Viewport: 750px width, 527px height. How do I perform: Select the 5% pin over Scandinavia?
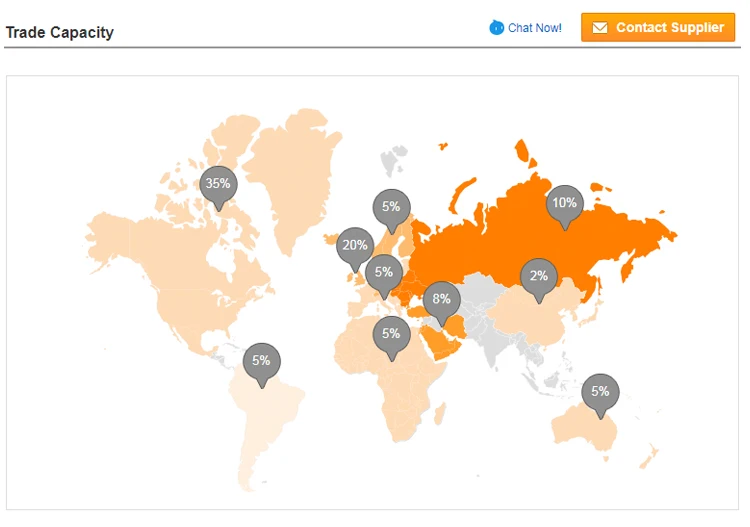click(392, 210)
